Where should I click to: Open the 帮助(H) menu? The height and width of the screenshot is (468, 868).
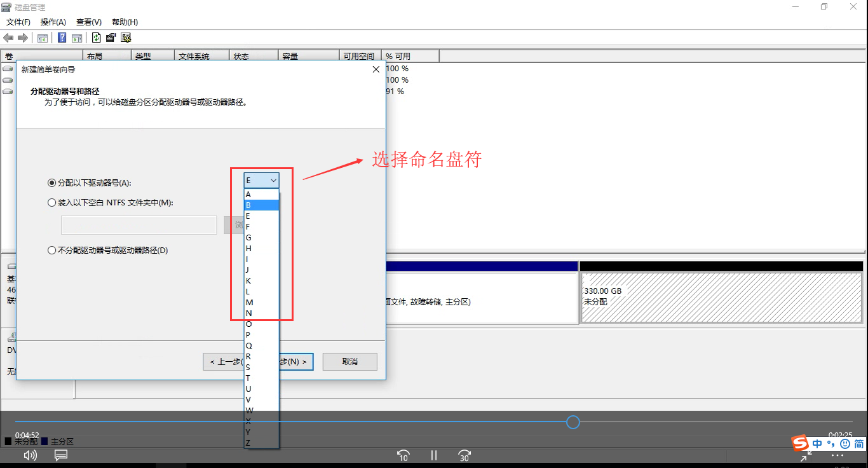tap(125, 22)
